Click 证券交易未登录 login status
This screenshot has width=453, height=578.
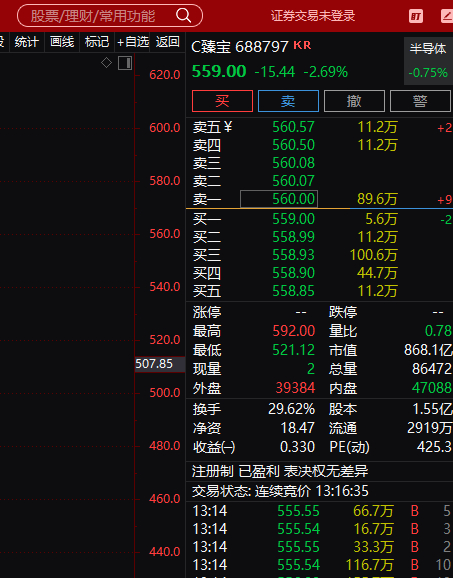pyautogui.click(x=313, y=16)
